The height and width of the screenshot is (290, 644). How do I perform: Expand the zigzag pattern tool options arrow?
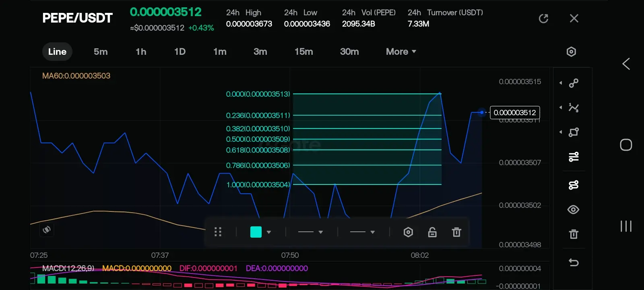[x=561, y=108]
